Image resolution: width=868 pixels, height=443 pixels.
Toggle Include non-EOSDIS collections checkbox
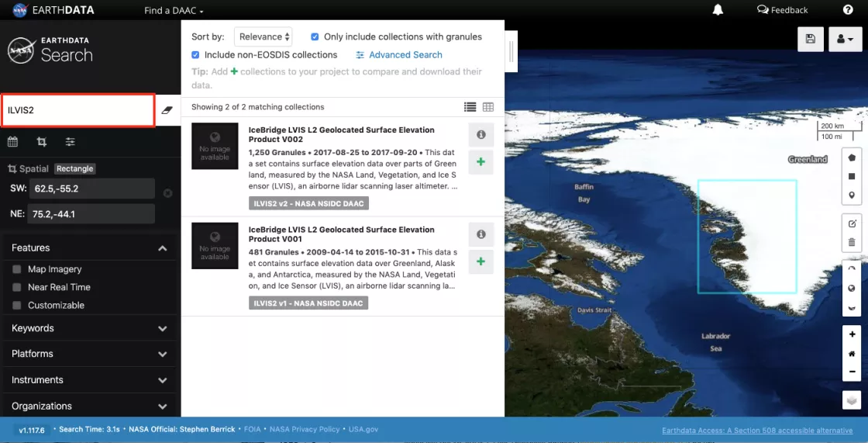click(195, 55)
